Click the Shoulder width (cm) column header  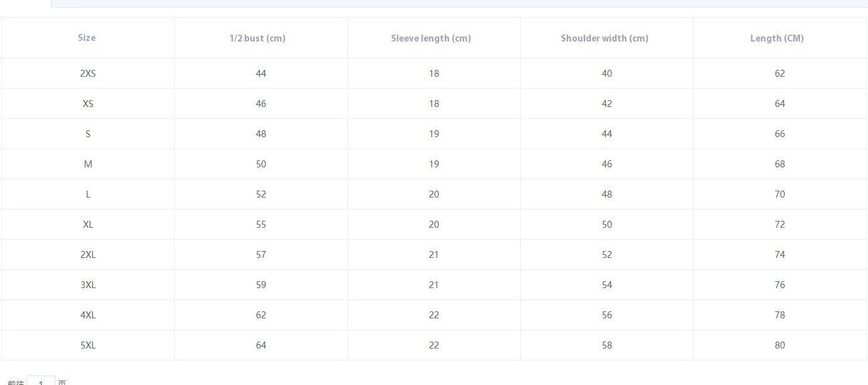coord(604,38)
